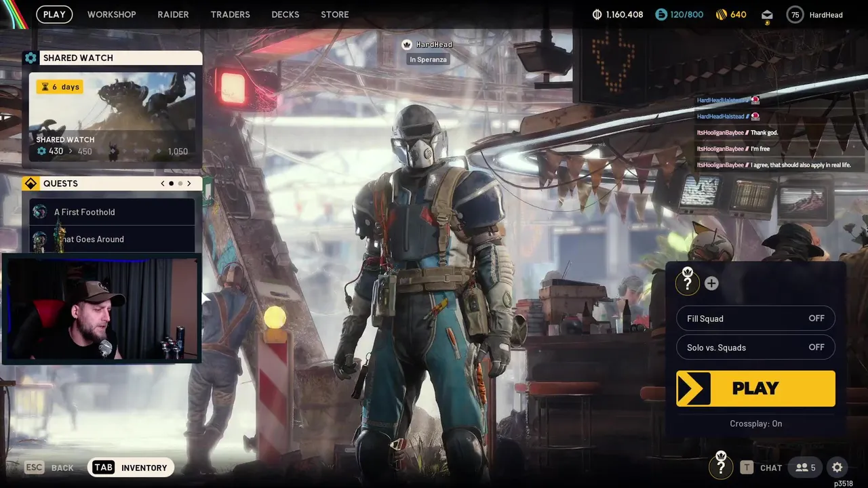Open the Shared Watch event thumbnail
Image resolution: width=868 pixels, height=488 pixels.
(x=112, y=117)
